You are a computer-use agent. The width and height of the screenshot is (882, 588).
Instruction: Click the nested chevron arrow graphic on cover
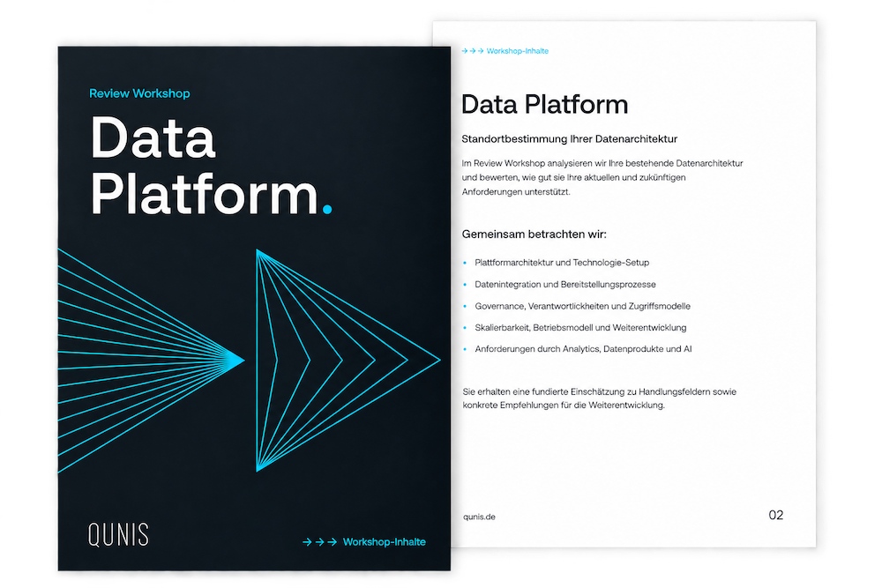[348, 361]
